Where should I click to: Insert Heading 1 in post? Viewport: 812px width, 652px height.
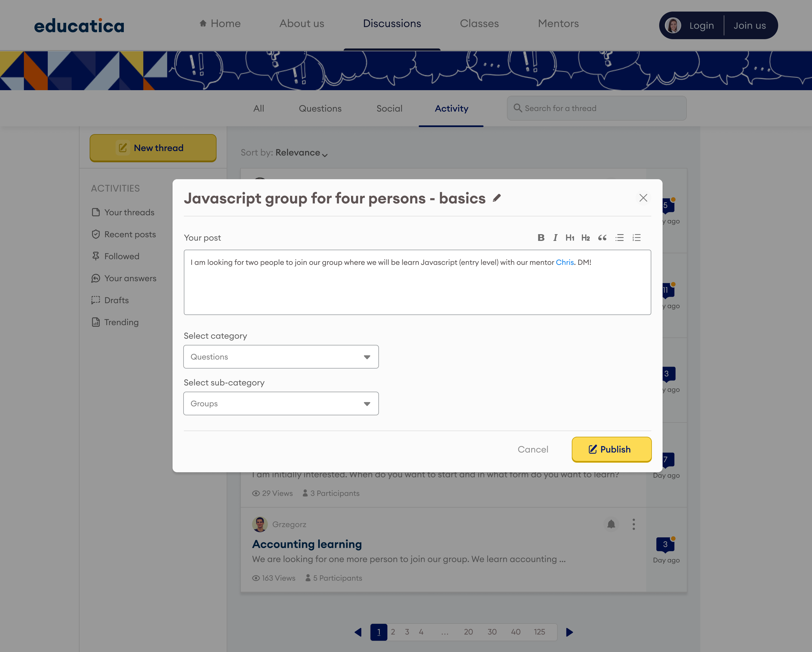pyautogui.click(x=570, y=238)
